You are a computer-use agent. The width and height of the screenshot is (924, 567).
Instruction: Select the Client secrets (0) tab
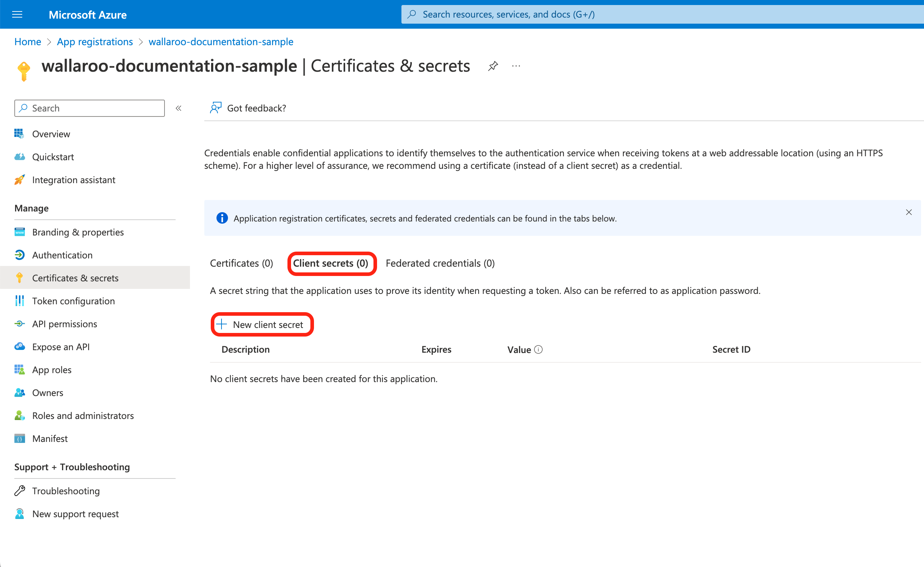coord(330,263)
